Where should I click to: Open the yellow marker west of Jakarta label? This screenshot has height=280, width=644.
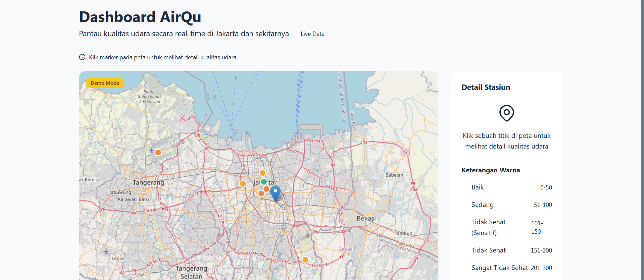[243, 184]
